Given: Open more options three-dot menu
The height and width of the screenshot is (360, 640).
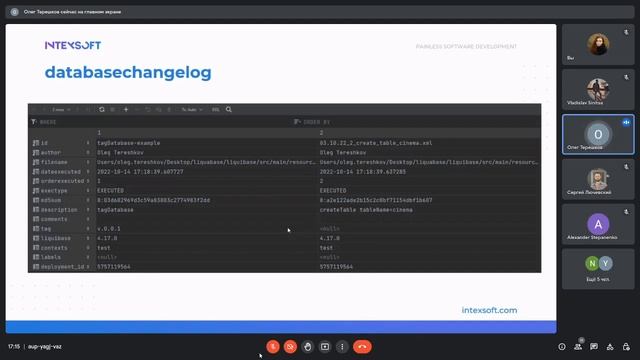Looking at the screenshot, I should [x=342, y=347].
